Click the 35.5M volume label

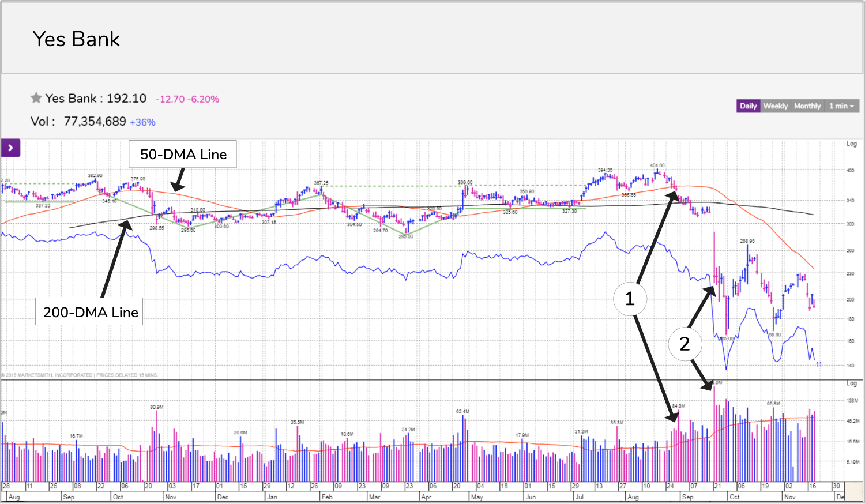[x=297, y=422]
